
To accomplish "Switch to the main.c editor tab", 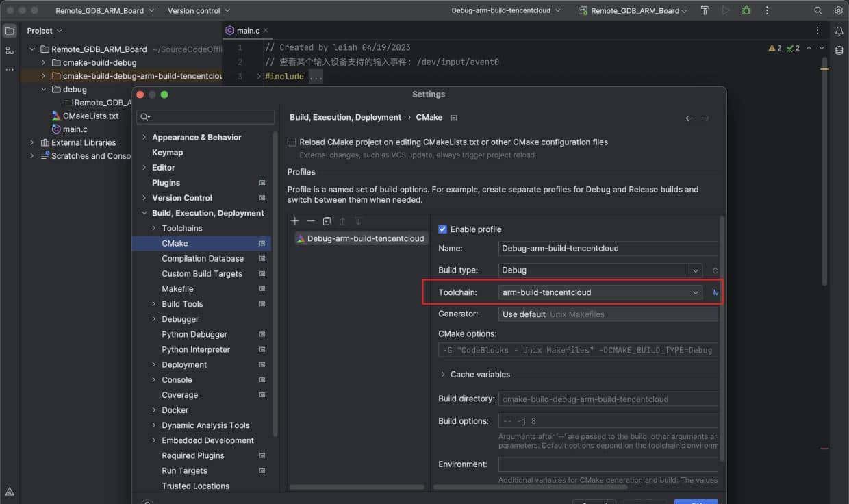I will (x=247, y=31).
